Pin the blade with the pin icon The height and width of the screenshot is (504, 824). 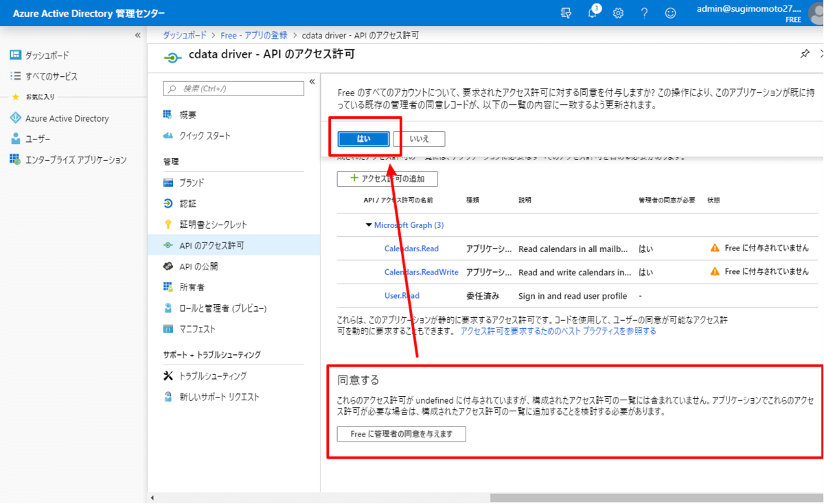pos(805,54)
